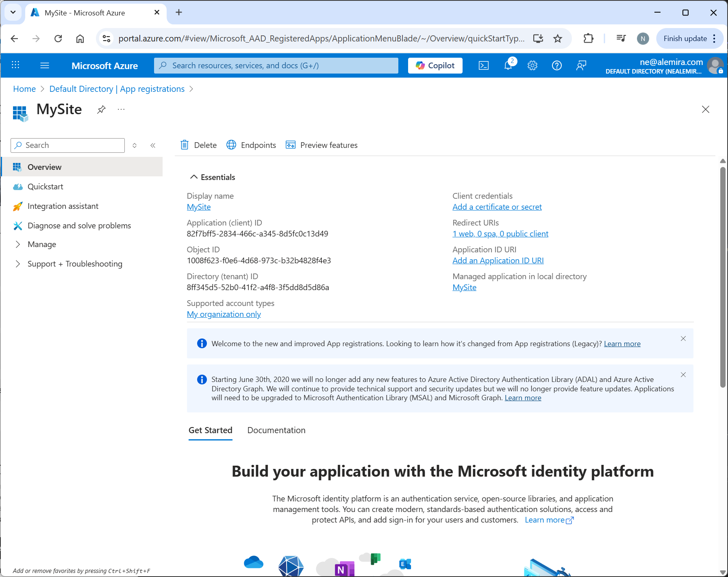This screenshot has height=577, width=728.
Task: Open the notifications bell icon
Action: coord(508,65)
